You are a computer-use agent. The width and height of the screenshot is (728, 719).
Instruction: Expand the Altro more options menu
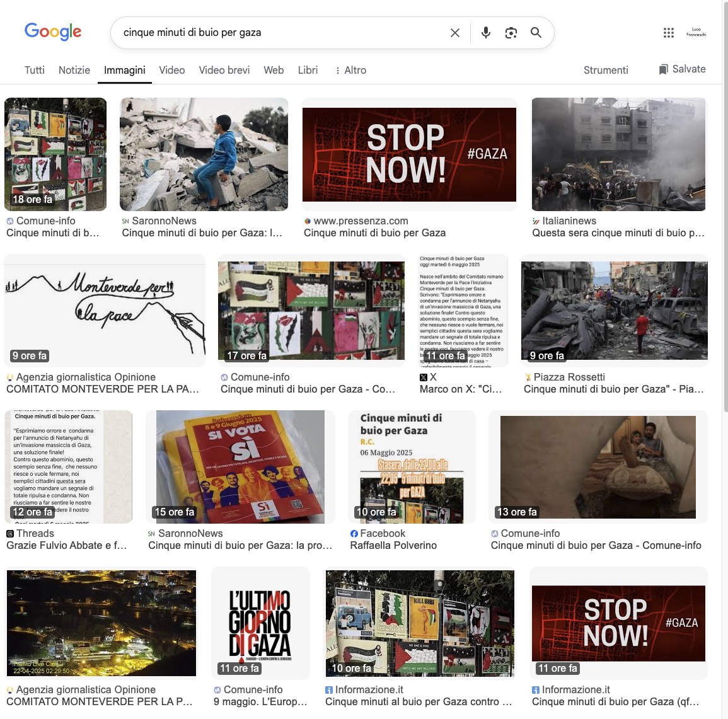[x=350, y=70]
